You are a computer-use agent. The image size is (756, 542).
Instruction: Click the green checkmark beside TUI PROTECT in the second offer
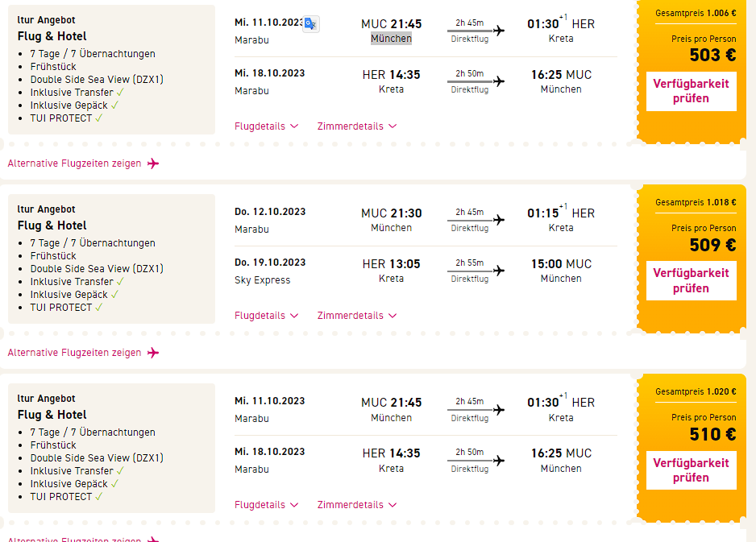99,307
